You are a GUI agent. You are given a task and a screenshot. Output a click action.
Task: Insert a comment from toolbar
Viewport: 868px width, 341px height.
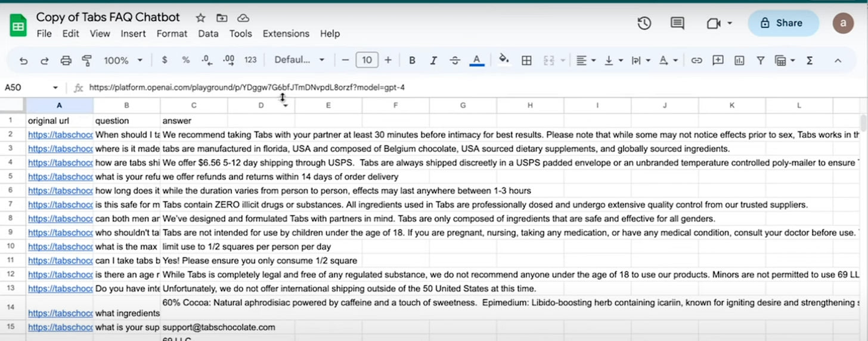[x=718, y=60]
